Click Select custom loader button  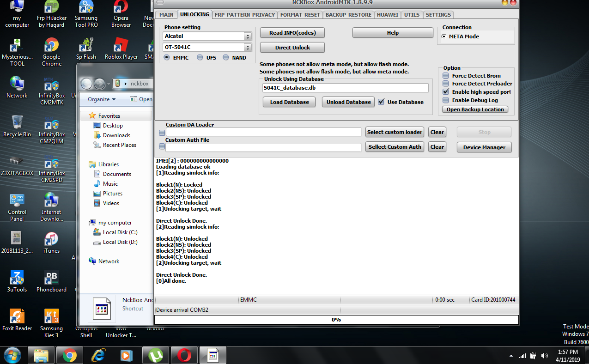pos(395,132)
